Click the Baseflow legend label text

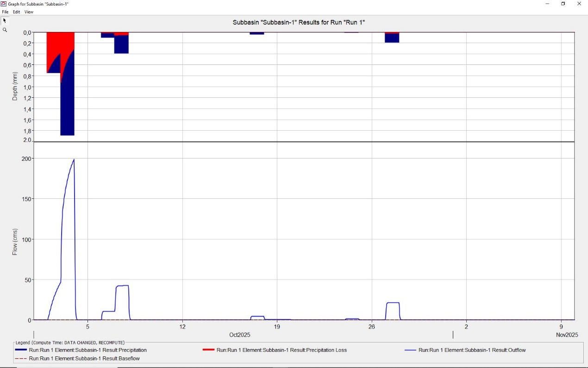click(x=84, y=359)
